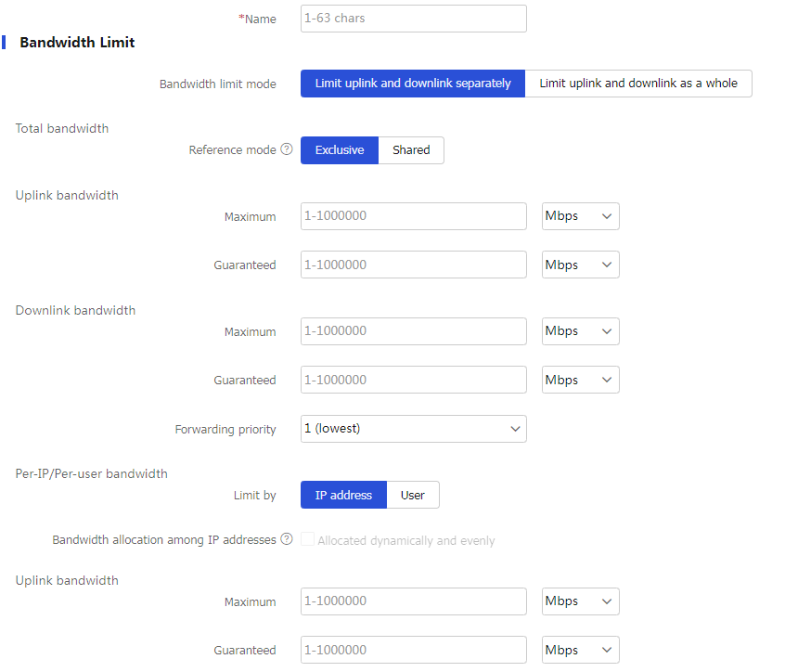Expand Mbps unit selector for downlink Maximum

(x=581, y=331)
